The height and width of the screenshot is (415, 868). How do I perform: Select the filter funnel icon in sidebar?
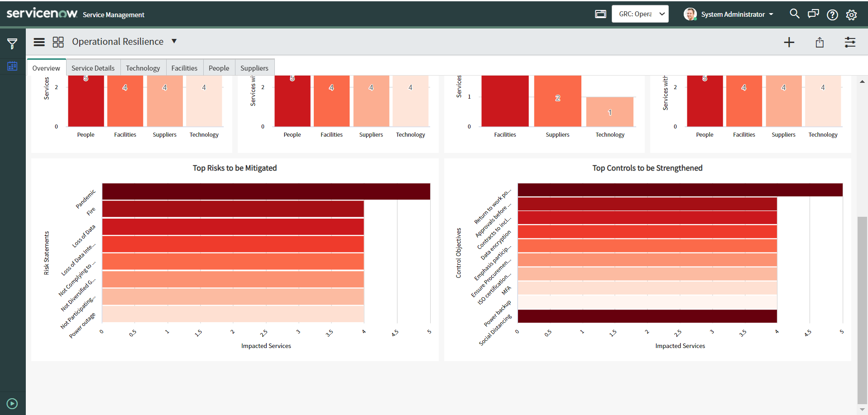12,43
